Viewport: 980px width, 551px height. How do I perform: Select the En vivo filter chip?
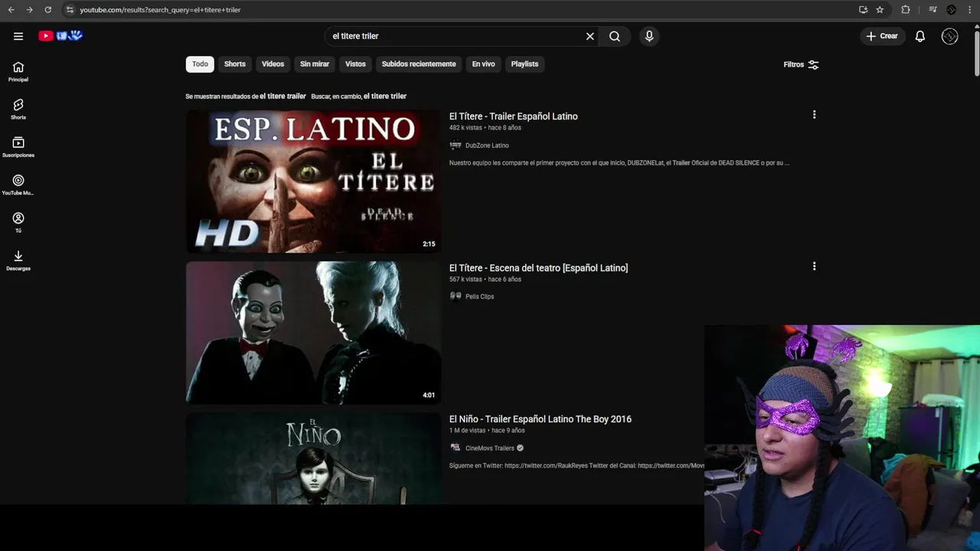483,64
